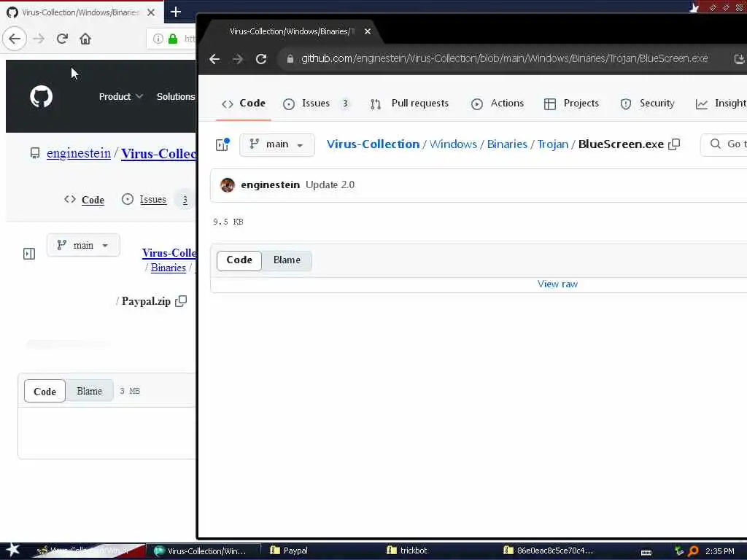The width and height of the screenshot is (747, 560).
Task: Click the site info icon in background address bar
Action: (158, 39)
